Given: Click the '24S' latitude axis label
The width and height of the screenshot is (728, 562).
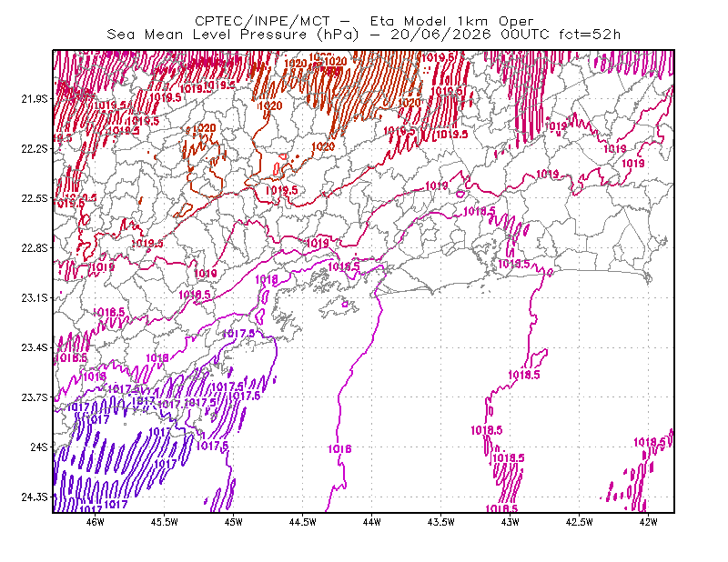Looking at the screenshot, I should coord(39,447).
